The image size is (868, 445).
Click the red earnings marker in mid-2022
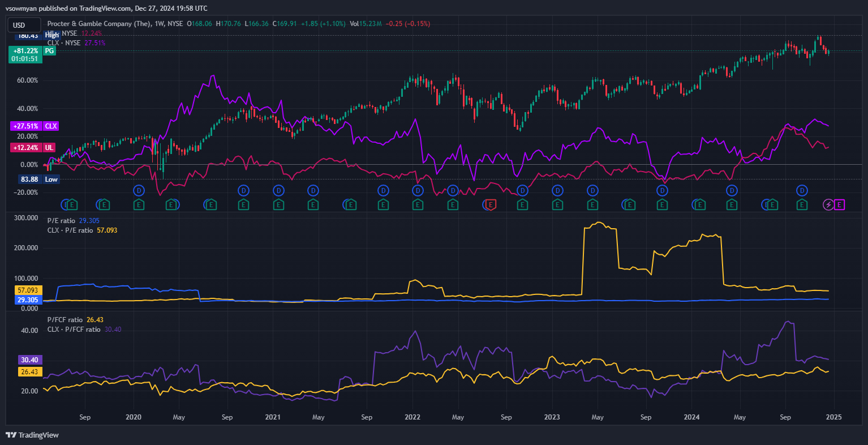point(491,204)
